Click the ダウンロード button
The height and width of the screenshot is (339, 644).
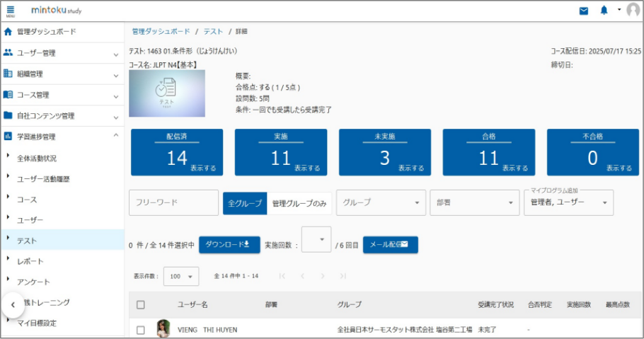click(x=229, y=244)
